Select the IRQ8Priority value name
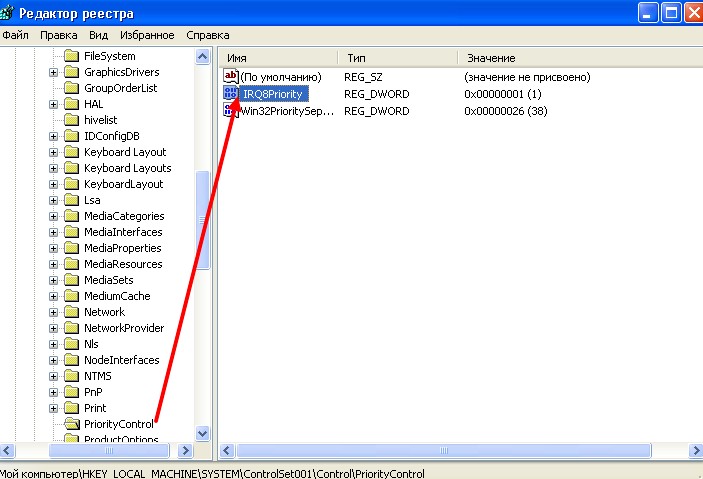703x479 pixels. (273, 94)
